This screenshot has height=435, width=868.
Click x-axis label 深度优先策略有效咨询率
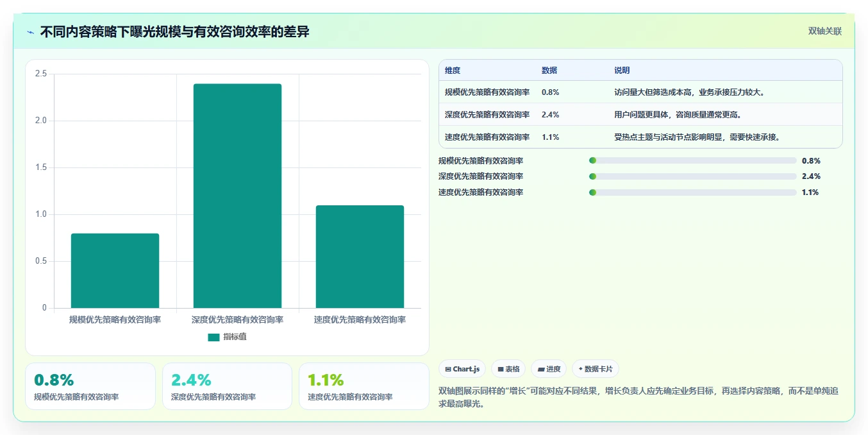[x=237, y=320]
